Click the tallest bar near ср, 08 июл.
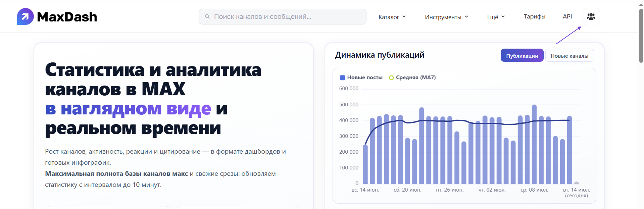The image size is (644, 209). [x=534, y=144]
